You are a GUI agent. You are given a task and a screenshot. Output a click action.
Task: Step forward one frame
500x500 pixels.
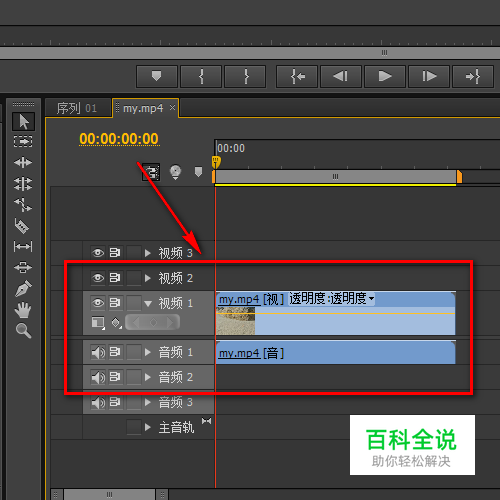pyautogui.click(x=429, y=77)
